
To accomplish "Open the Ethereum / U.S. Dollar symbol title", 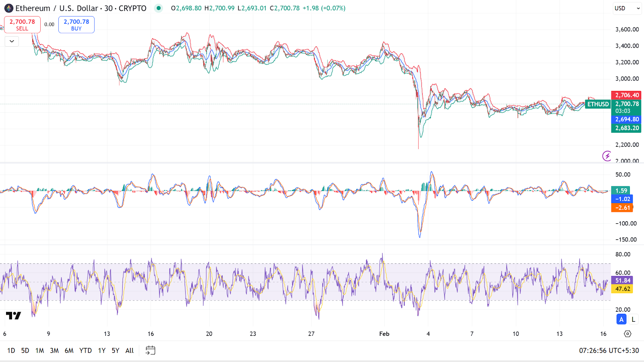I will 80,8.
